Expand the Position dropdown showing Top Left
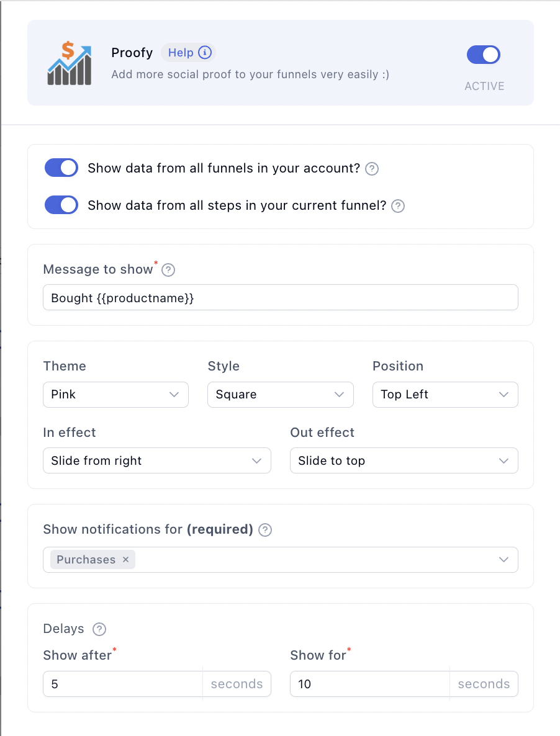The image size is (560, 736). 445,395
